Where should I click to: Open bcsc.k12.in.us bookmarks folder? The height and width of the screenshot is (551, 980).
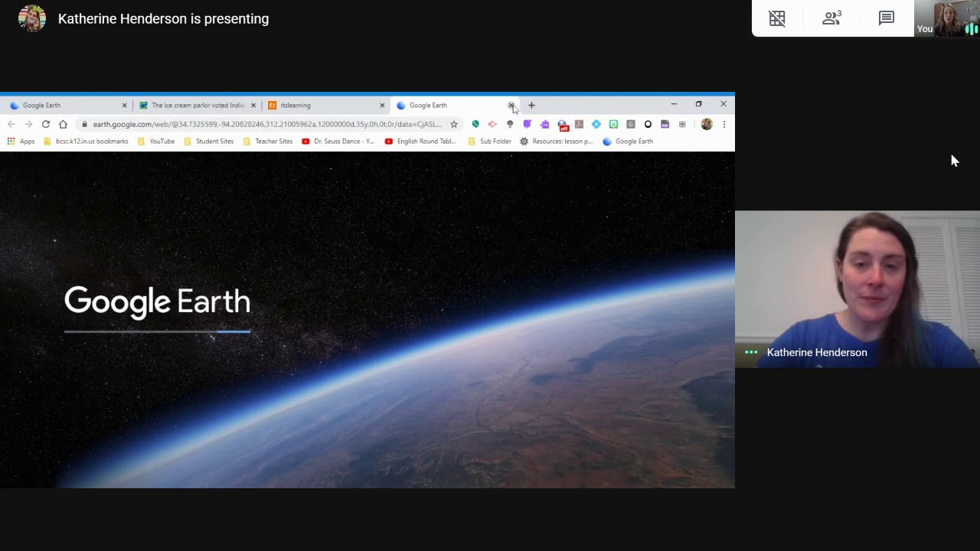[86, 141]
